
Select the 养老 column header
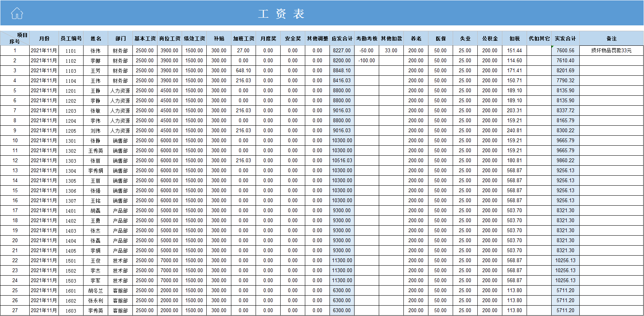pyautogui.click(x=416, y=38)
